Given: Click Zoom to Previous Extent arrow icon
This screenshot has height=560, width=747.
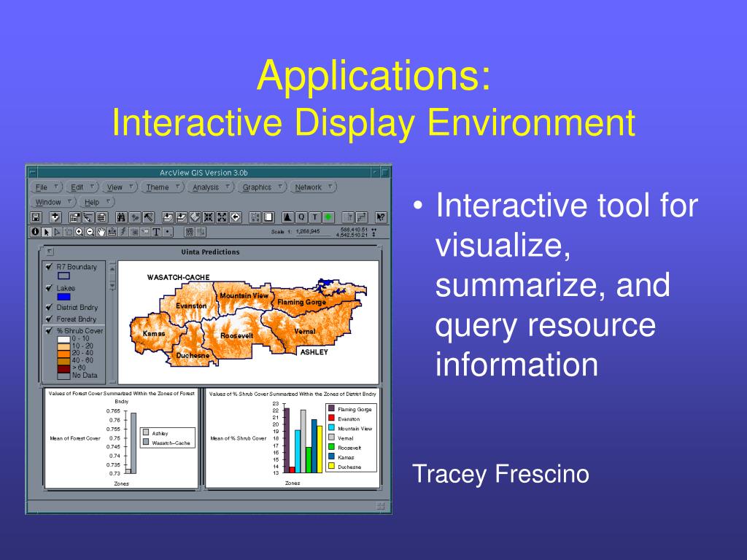Looking at the screenshot, I should [236, 217].
